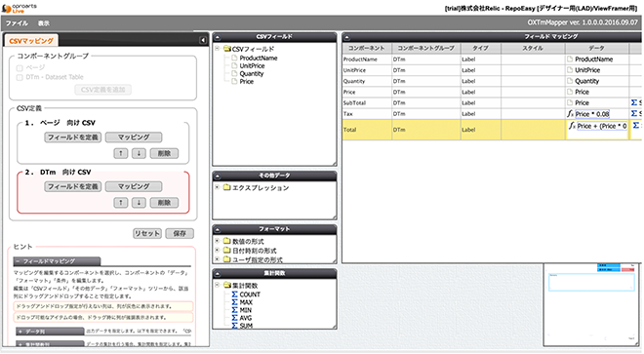
Task: Click 削除 for DTm向け CSV
Action: pos(164,203)
